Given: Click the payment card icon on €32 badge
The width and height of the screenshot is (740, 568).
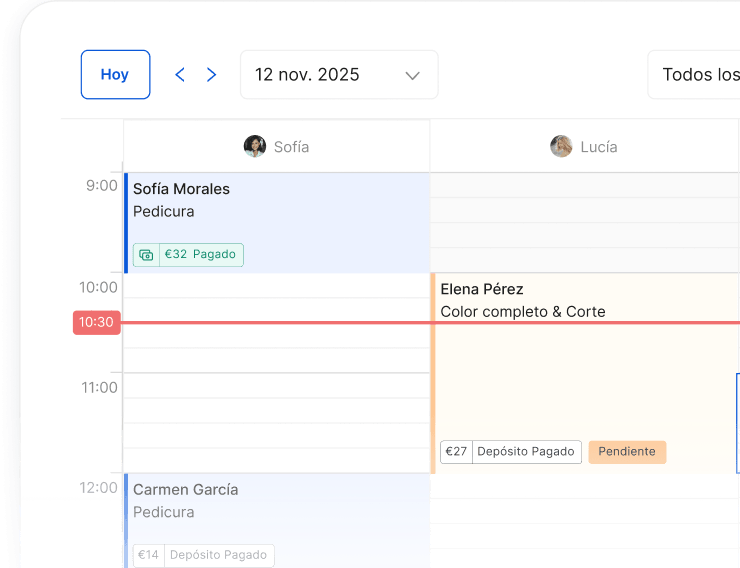Looking at the screenshot, I should click(146, 255).
